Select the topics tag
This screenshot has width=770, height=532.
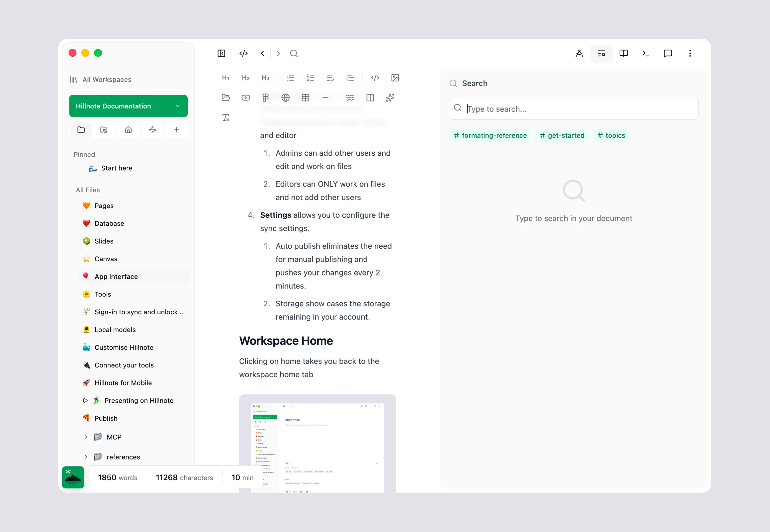pyautogui.click(x=611, y=135)
